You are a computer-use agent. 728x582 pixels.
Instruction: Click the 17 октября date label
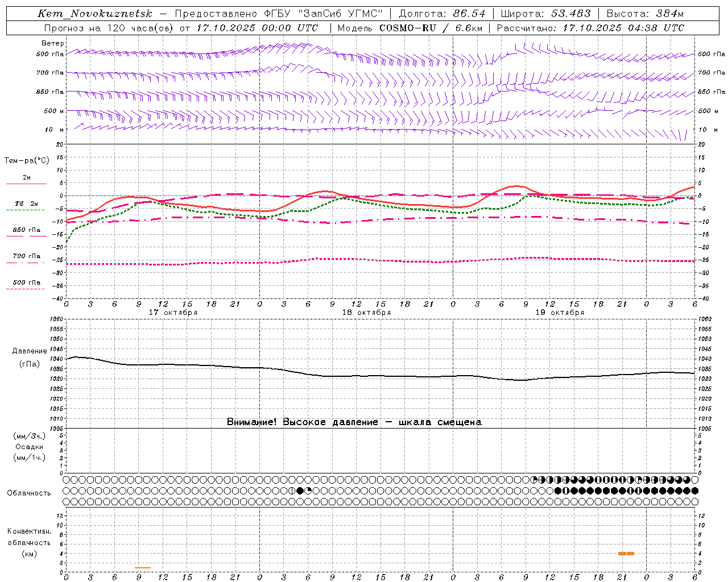(x=173, y=313)
